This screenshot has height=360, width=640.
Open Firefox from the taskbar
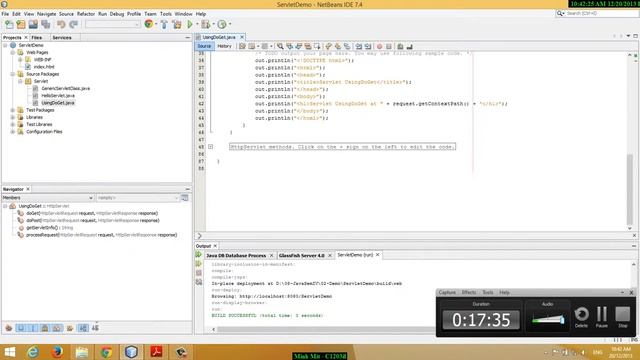click(57, 352)
